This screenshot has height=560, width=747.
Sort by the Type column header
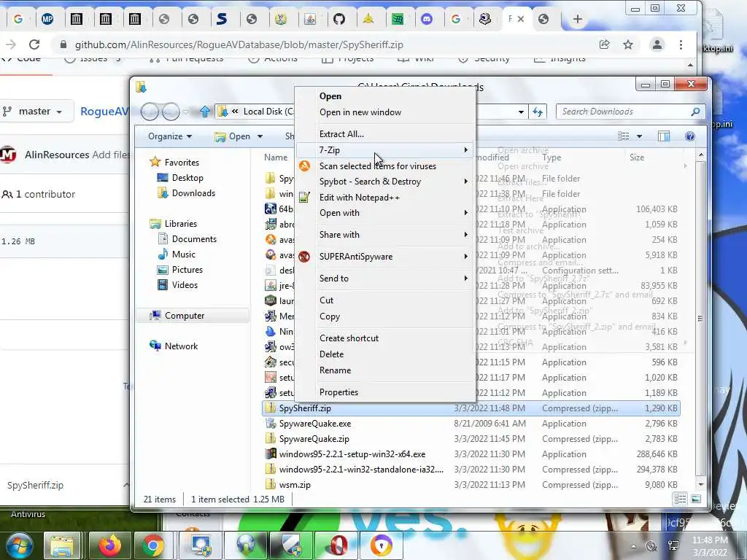(x=551, y=157)
